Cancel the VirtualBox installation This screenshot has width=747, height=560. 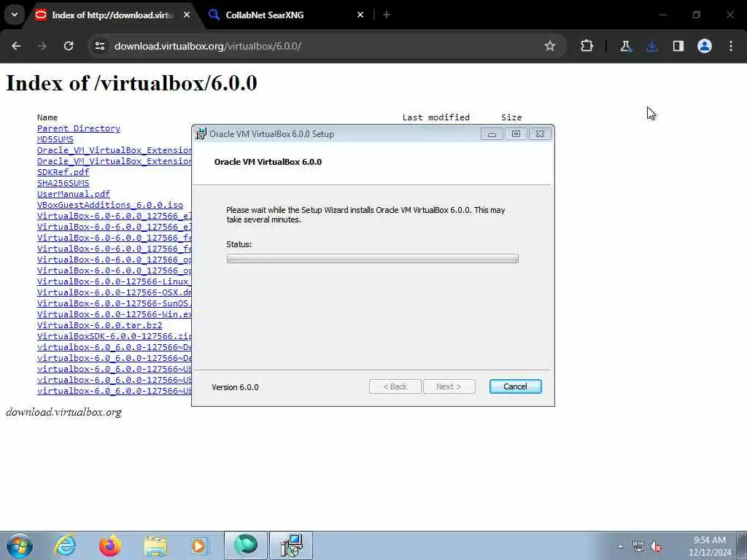coord(515,386)
